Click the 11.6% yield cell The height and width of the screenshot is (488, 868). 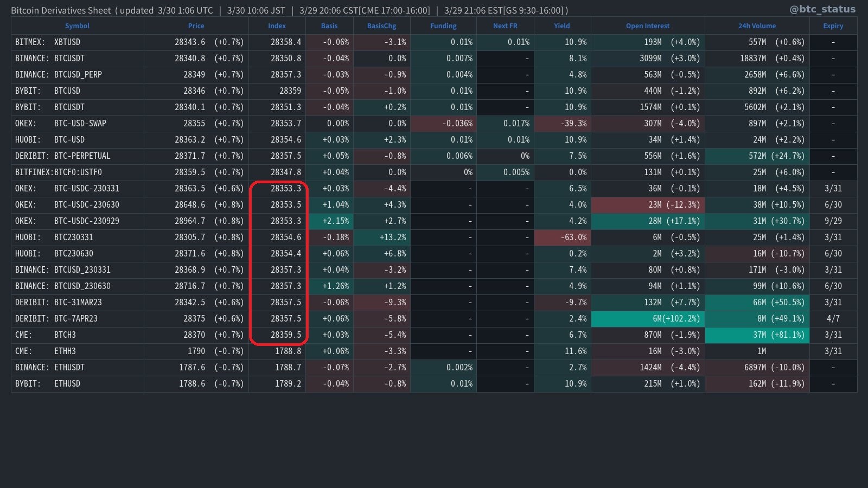pos(563,351)
